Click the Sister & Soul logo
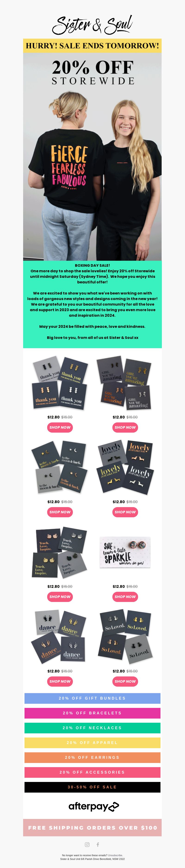185x868 pixels. [92, 25]
